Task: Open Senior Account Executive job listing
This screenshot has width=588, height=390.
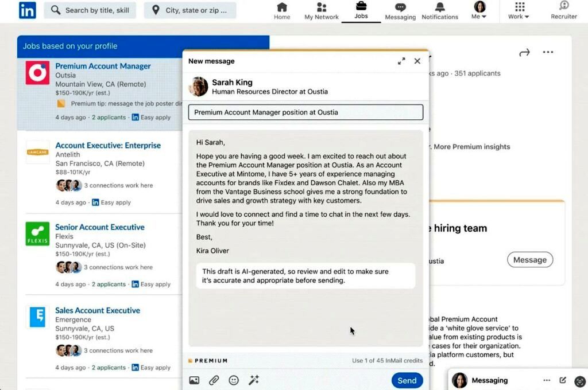Action: click(x=99, y=227)
